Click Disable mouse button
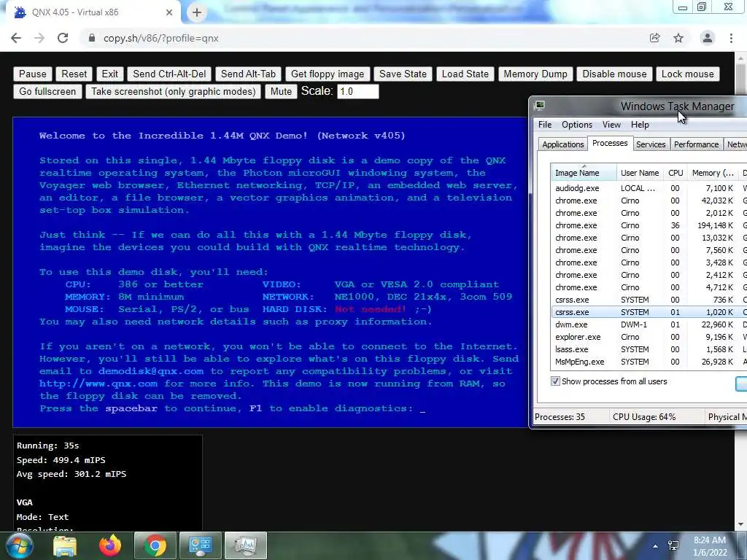Screen dimensions: 747x560 click(x=614, y=74)
